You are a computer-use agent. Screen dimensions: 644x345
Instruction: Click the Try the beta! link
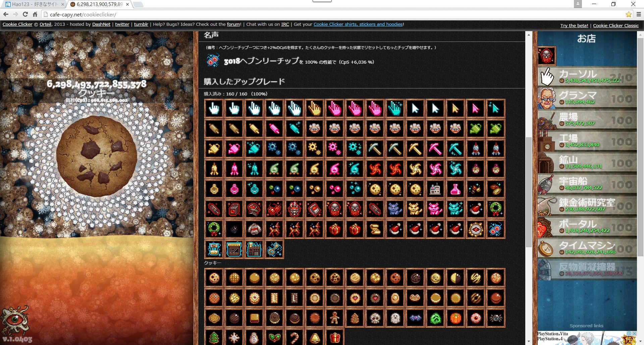point(574,25)
